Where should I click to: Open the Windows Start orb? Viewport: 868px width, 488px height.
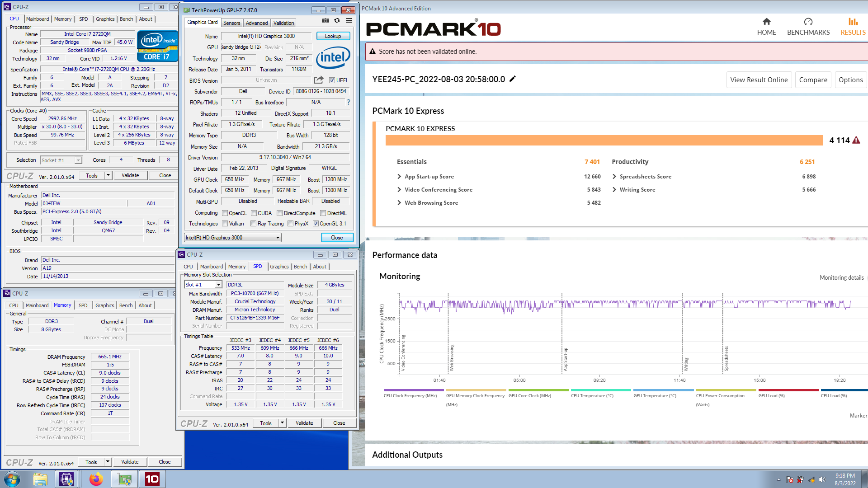click(12, 479)
